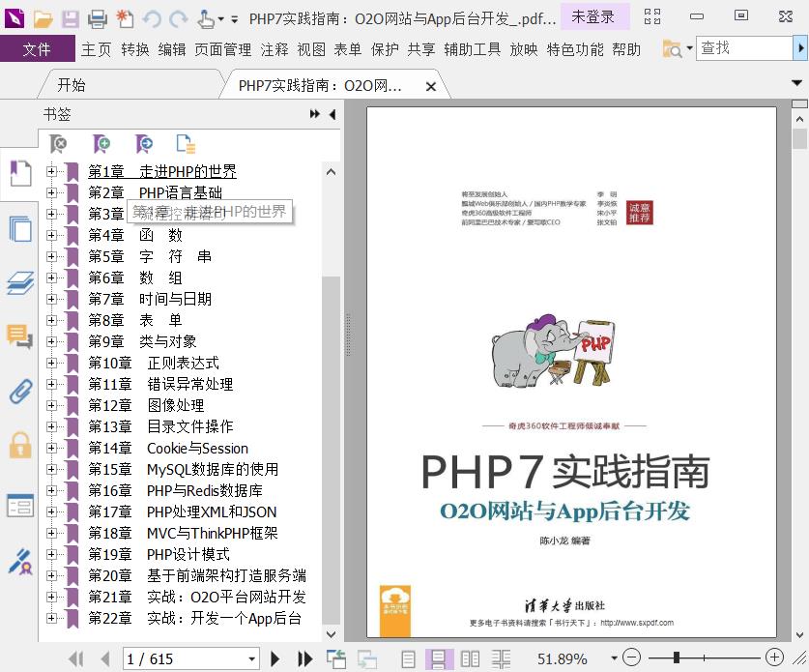The width and height of the screenshot is (809, 672).
Task: Print the document using the printer icon
Action: tap(97, 19)
